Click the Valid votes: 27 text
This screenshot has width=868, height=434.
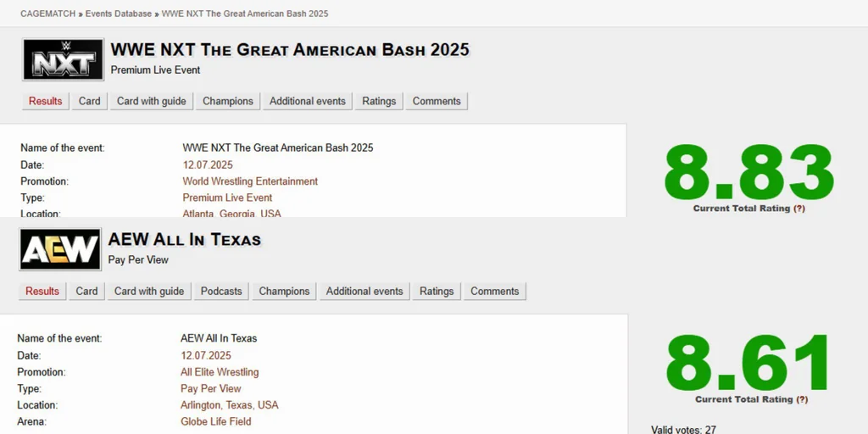[x=683, y=430]
